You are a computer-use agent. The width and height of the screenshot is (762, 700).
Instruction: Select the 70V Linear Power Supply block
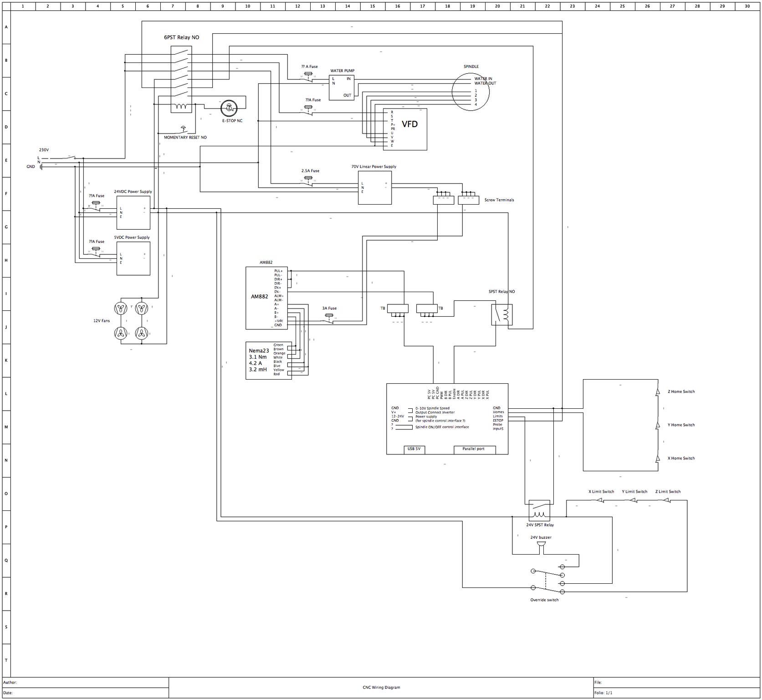click(x=374, y=187)
